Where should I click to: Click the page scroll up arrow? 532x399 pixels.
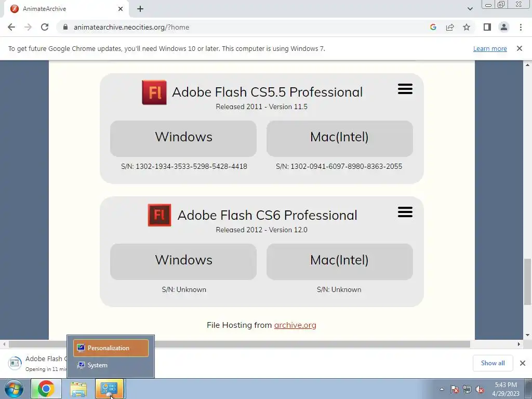click(527, 65)
